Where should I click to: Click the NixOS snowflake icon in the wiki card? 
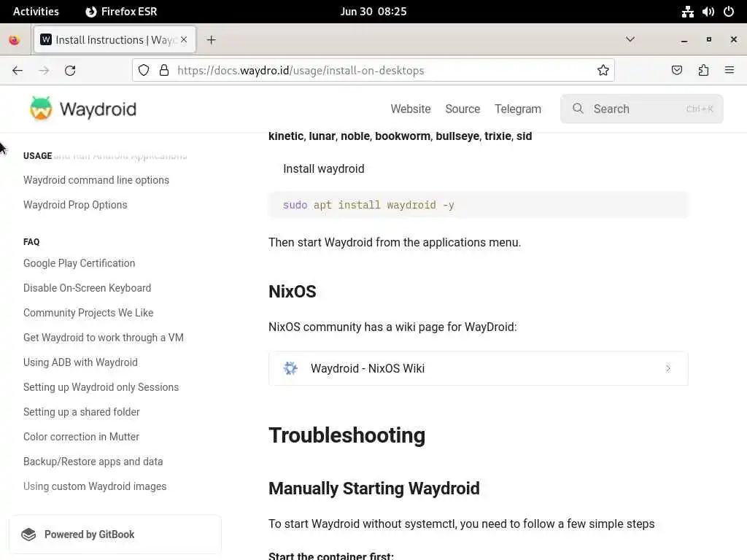tap(290, 368)
